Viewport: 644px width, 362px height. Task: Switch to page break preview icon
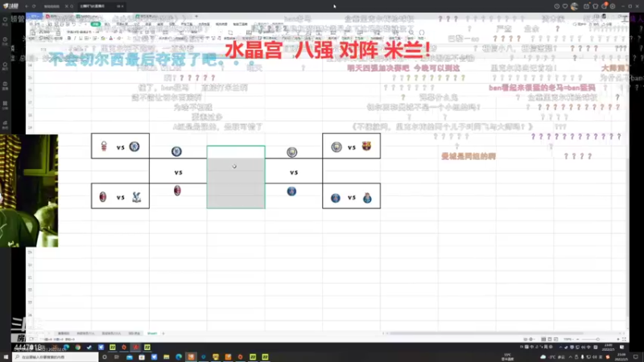click(x=555, y=339)
